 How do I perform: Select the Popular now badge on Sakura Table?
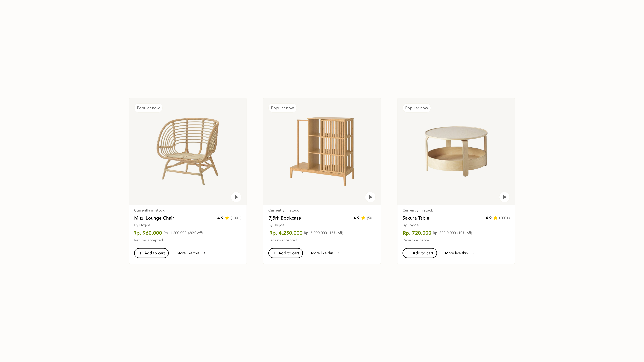click(416, 108)
